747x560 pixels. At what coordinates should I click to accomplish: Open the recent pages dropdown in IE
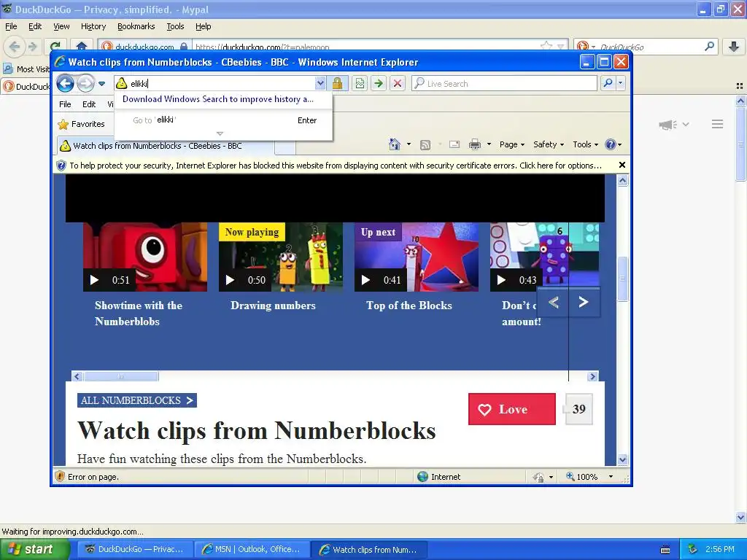(101, 84)
